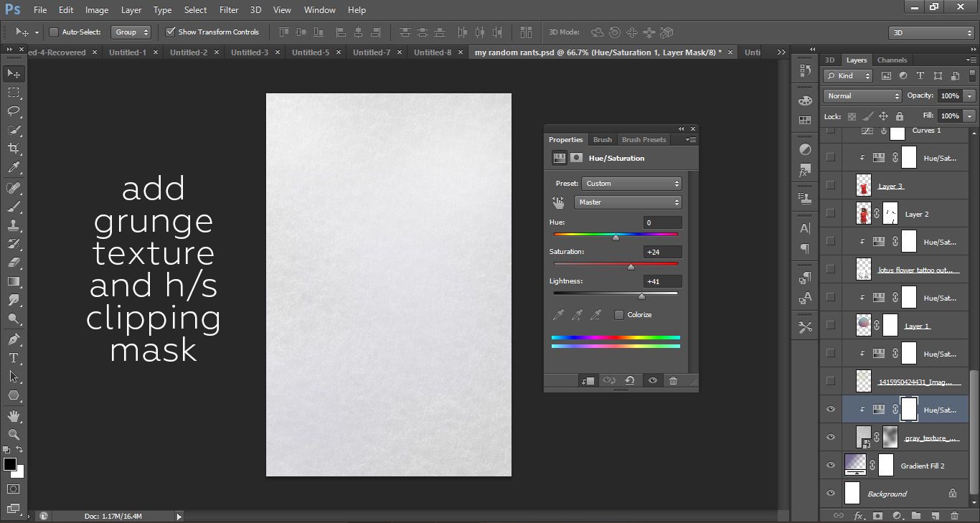Move the Saturation slider handle

coord(631,267)
